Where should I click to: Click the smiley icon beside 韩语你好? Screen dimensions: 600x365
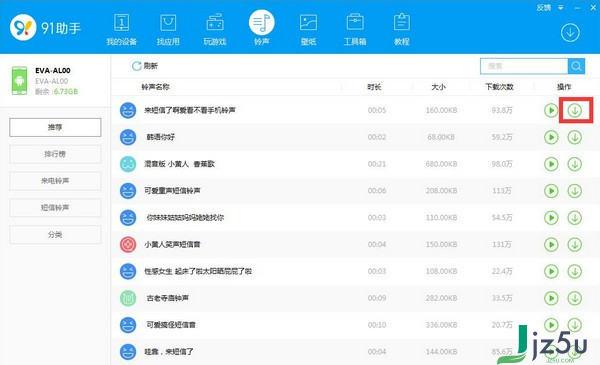point(128,137)
